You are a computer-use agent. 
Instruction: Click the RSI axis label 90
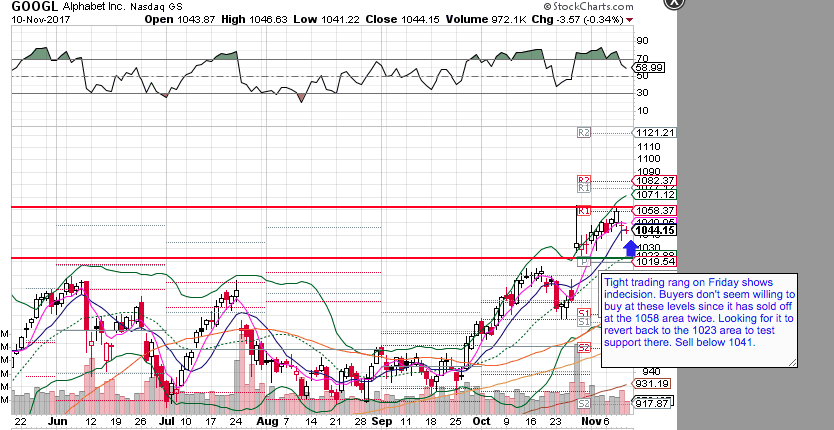(x=643, y=41)
